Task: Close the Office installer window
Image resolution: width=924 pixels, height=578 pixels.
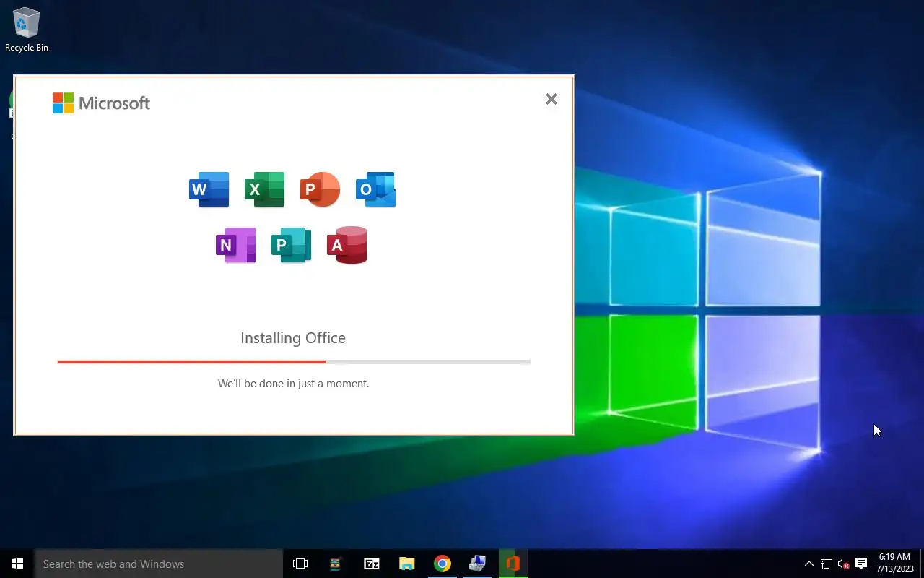Action: (x=552, y=99)
